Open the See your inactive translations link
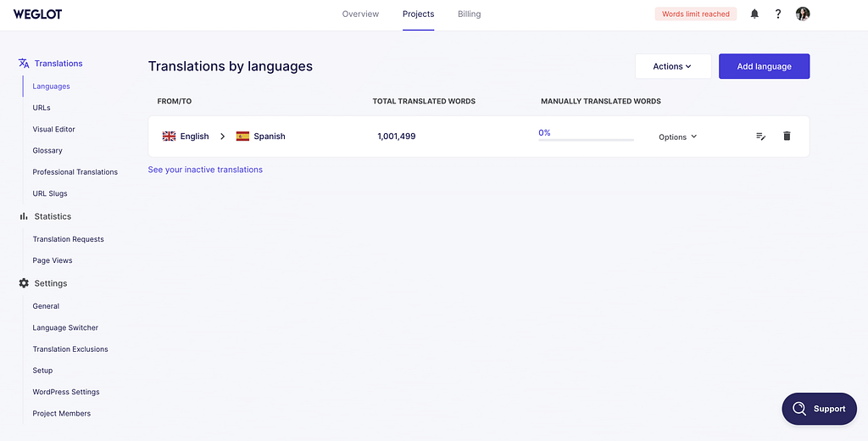This screenshot has width=868, height=441. coord(205,170)
